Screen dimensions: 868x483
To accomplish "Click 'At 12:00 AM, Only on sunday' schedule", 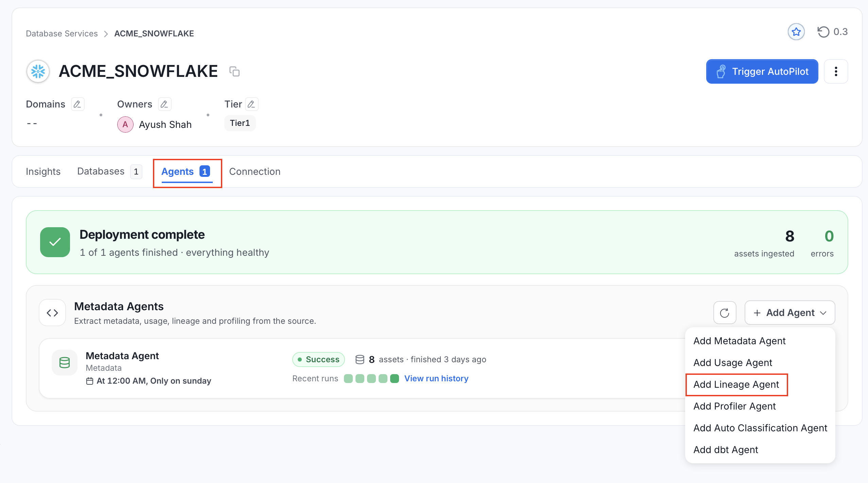I will click(154, 381).
